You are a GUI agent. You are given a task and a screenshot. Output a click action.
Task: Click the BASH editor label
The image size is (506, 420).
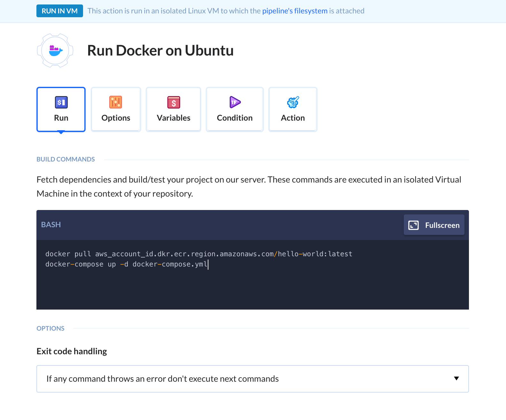pos(51,225)
